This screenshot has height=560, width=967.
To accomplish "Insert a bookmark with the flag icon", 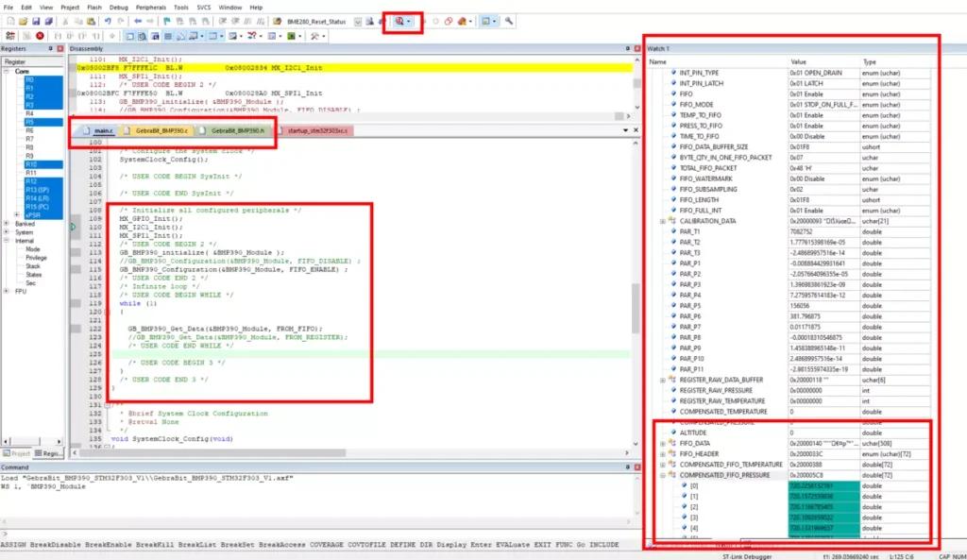I will tap(166, 22).
